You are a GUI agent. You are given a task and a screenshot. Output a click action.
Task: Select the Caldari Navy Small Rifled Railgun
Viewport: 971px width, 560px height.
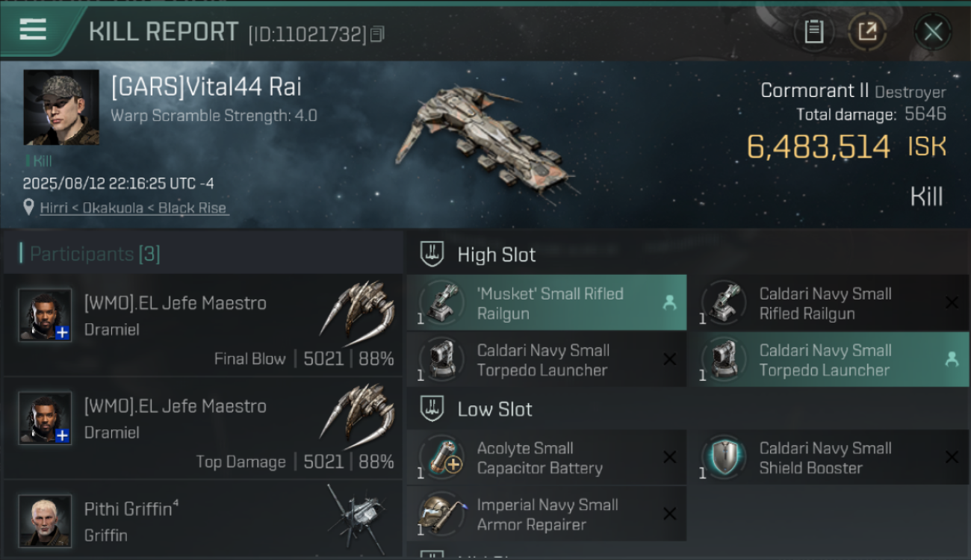(x=828, y=302)
